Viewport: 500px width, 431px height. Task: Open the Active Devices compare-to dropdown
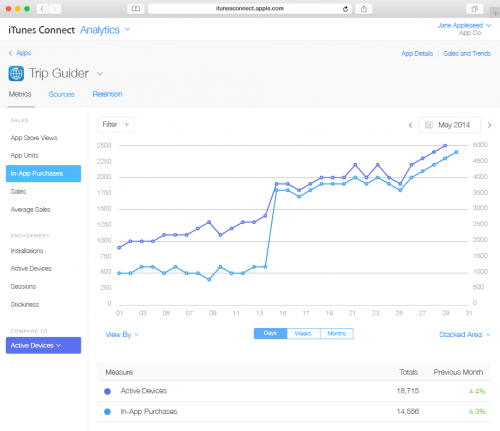[x=43, y=345]
